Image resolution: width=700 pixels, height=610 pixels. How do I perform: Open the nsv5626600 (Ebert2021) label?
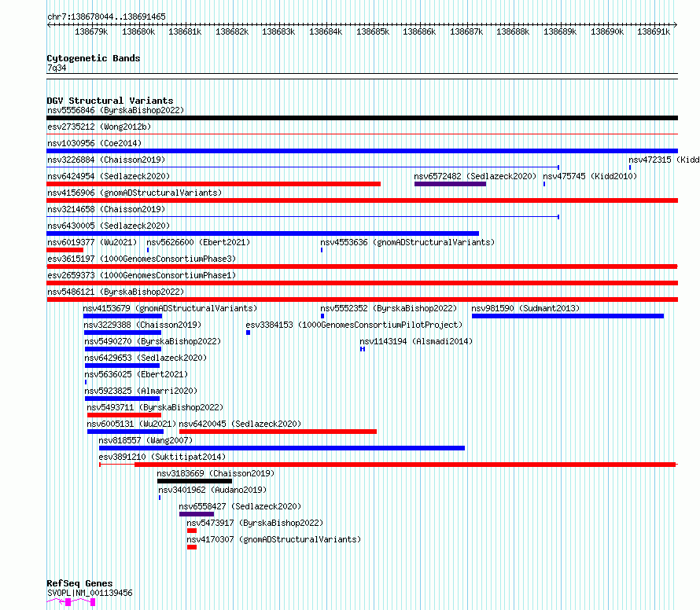point(198,242)
